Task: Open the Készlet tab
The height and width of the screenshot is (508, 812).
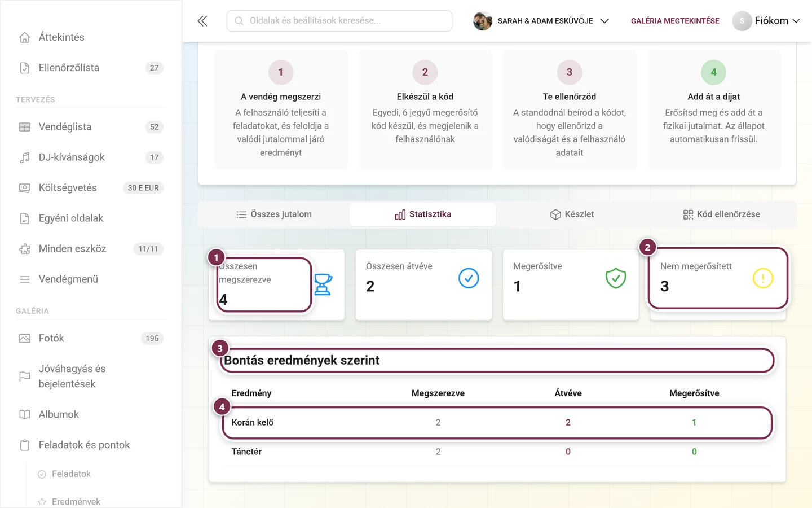Action: pyautogui.click(x=572, y=214)
